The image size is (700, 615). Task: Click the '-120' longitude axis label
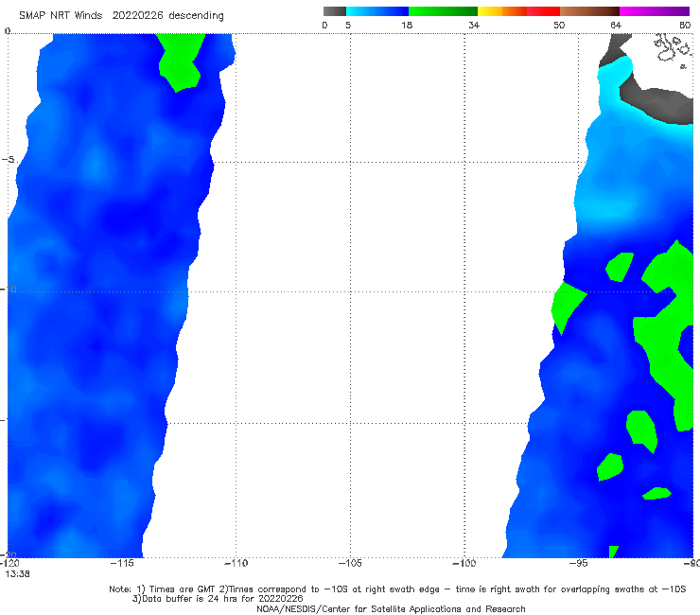pos(9,563)
